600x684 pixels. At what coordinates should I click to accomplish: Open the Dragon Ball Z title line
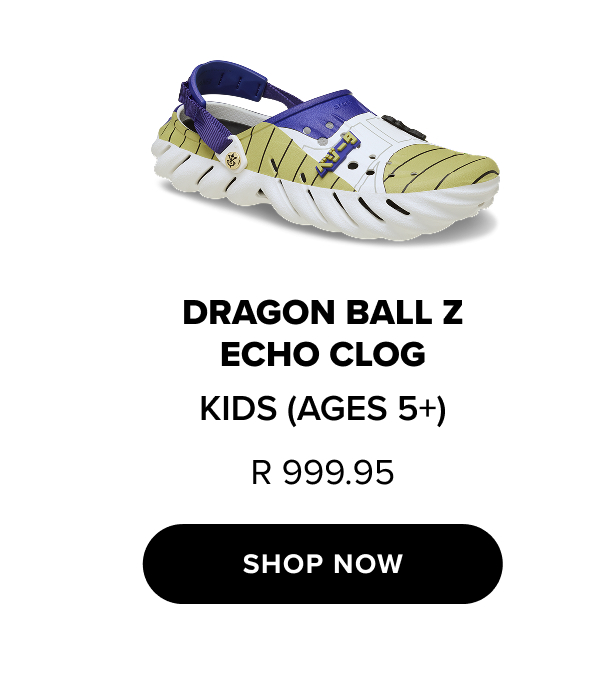point(322,312)
